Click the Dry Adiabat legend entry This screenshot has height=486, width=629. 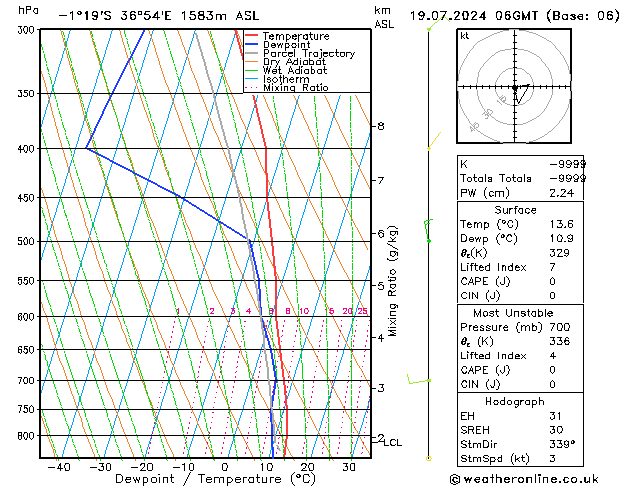[x=285, y=62]
